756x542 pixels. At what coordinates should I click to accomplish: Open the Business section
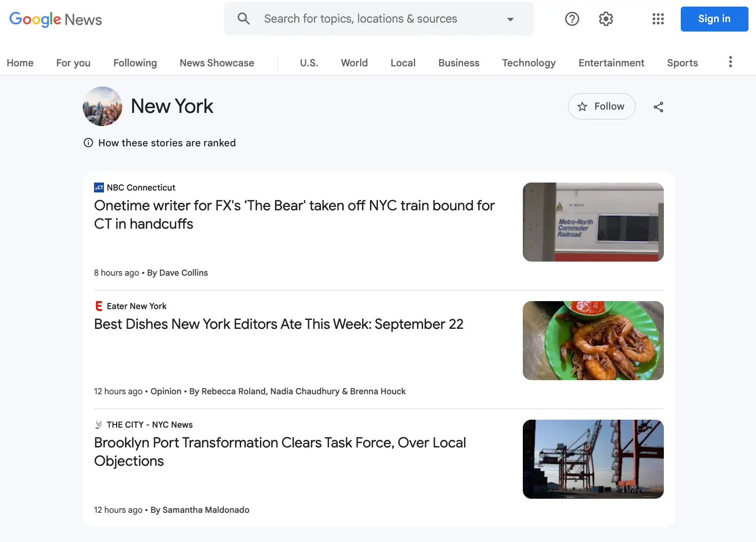[x=458, y=63]
